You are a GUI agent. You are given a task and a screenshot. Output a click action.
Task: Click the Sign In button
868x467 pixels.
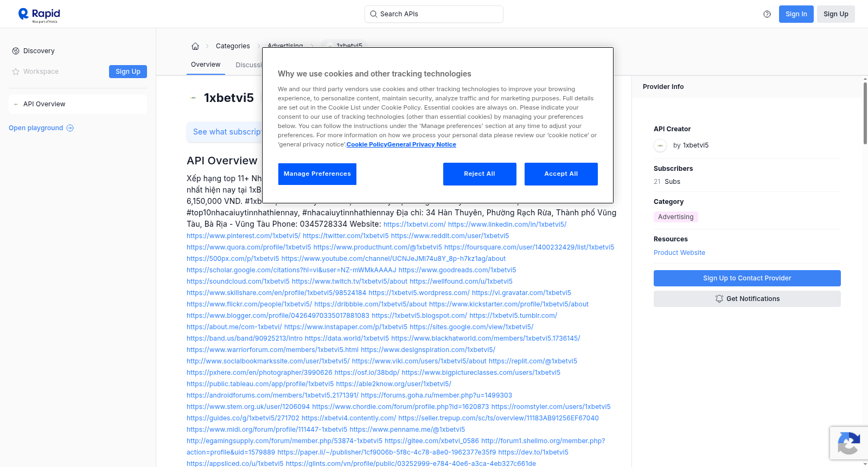click(796, 14)
